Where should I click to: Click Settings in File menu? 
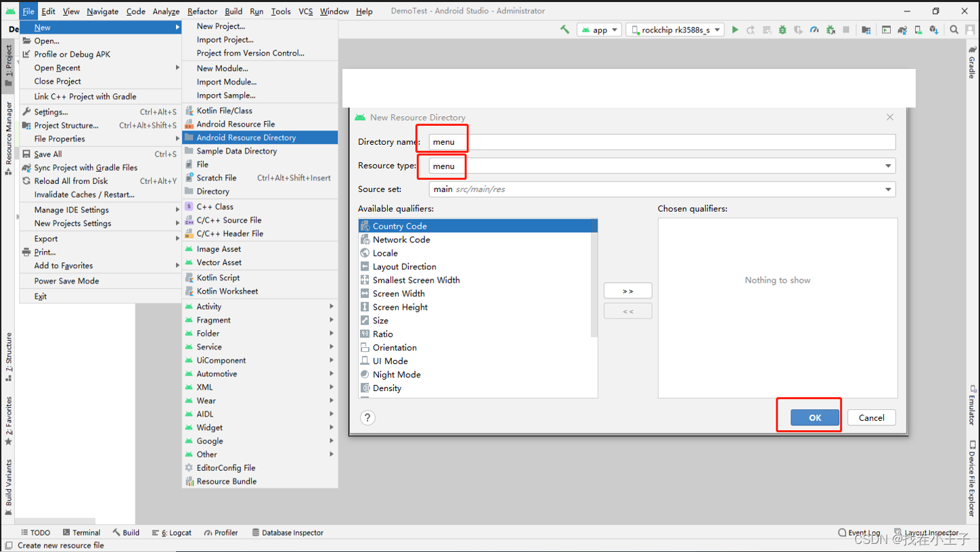(100, 112)
